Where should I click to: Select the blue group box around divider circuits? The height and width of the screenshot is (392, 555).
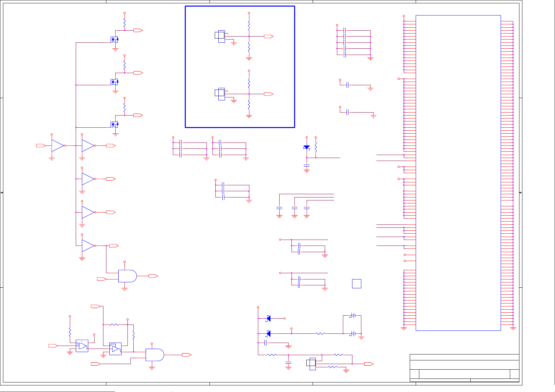(x=240, y=67)
